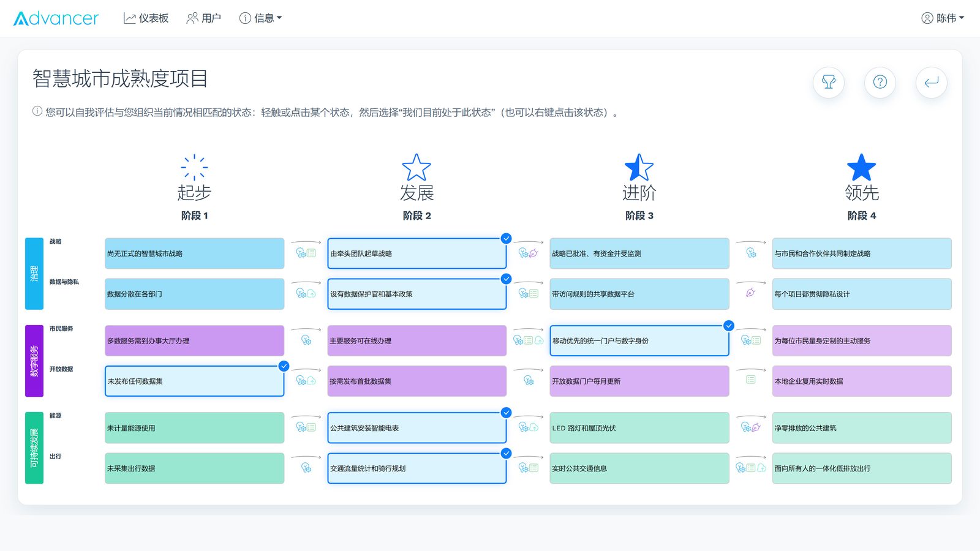Image resolution: width=980 pixels, height=551 pixels.
Task: Click the 数据与隐私 row label
Action: pos(64,282)
